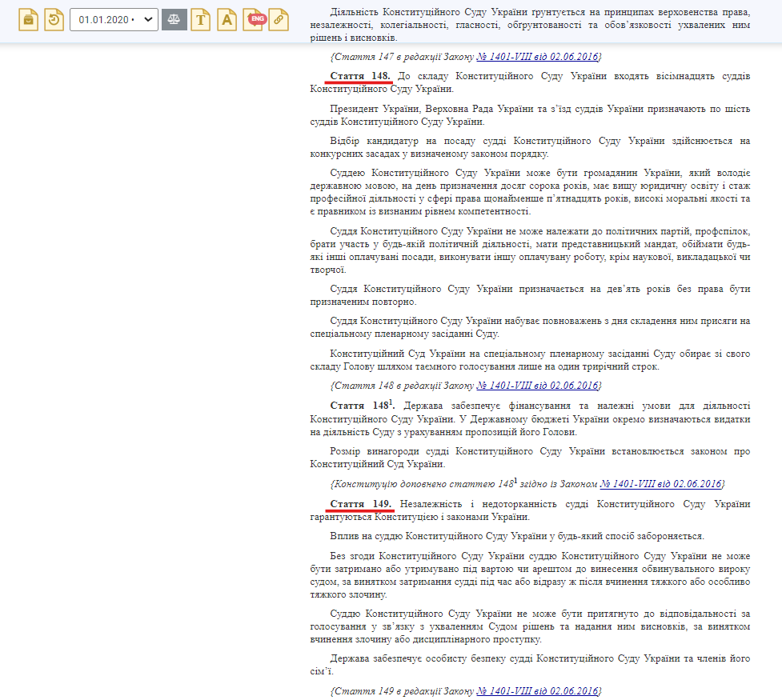The height and width of the screenshot is (700, 782).
Task: Open the document revision history icon
Action: pyautogui.click(x=54, y=20)
